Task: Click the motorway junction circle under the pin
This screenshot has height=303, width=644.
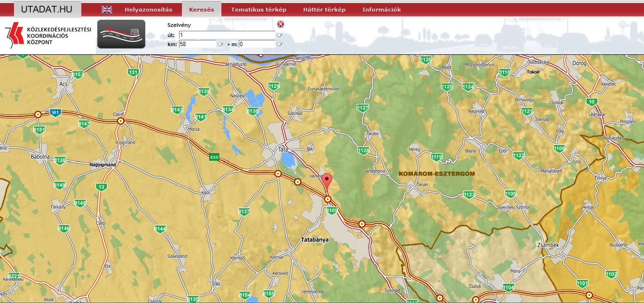Action: click(x=328, y=199)
